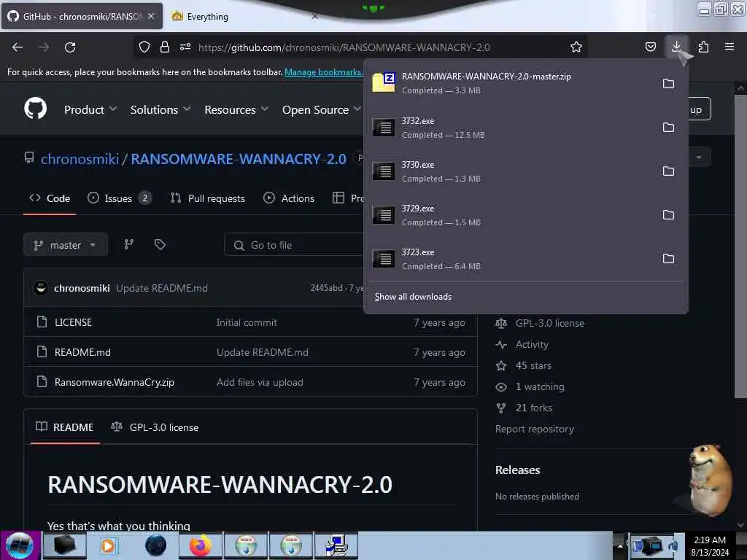Expand the Resources menu
The image size is (747, 560).
[236, 109]
